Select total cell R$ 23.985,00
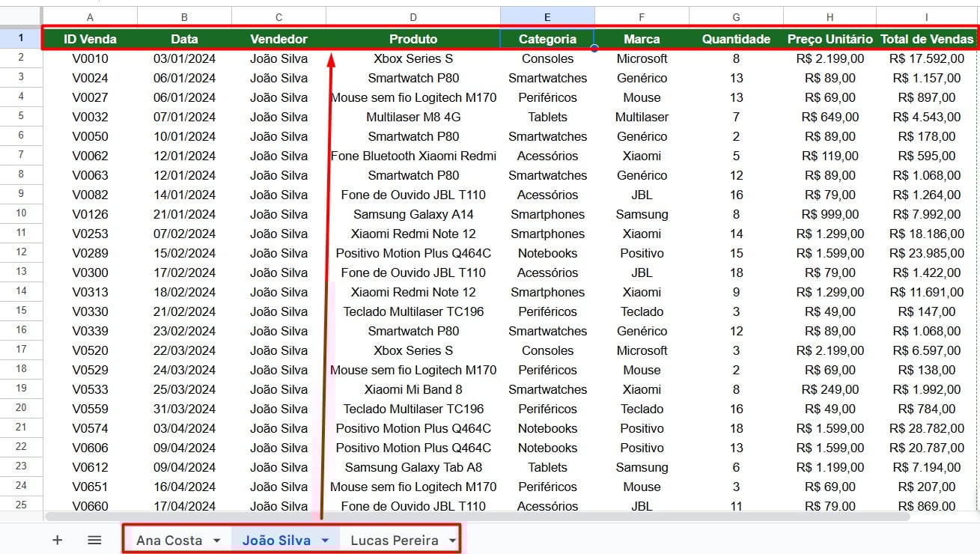The width and height of the screenshot is (980, 554). (x=927, y=253)
